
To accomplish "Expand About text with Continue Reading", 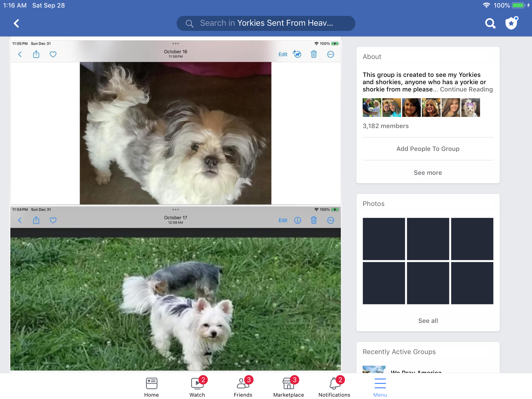I will pos(466,89).
